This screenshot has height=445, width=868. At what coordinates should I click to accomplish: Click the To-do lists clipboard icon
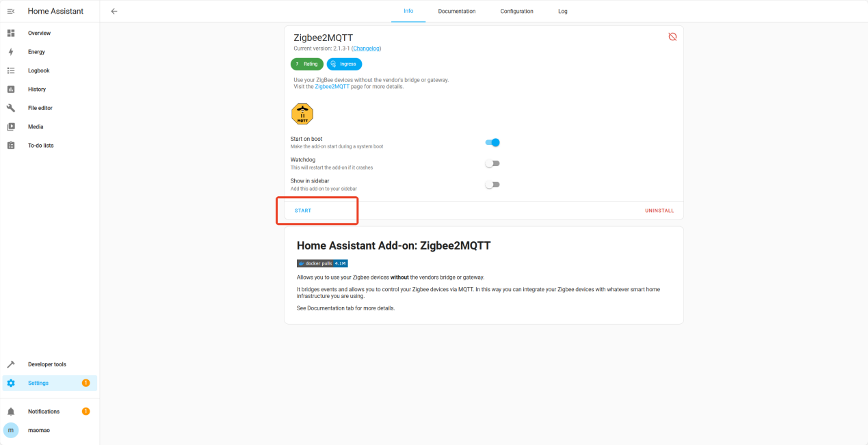(11, 146)
